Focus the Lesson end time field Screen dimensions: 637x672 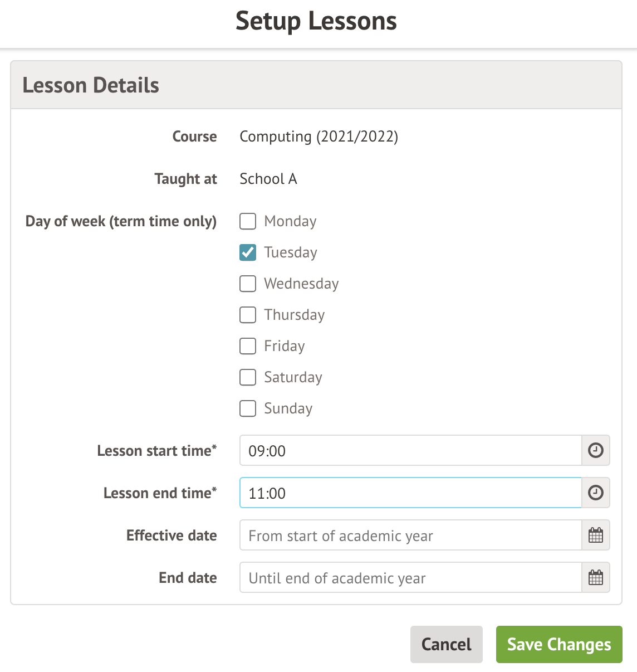pos(410,493)
